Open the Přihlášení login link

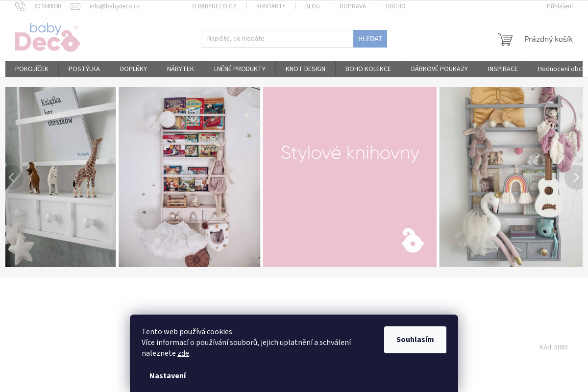(x=559, y=6)
